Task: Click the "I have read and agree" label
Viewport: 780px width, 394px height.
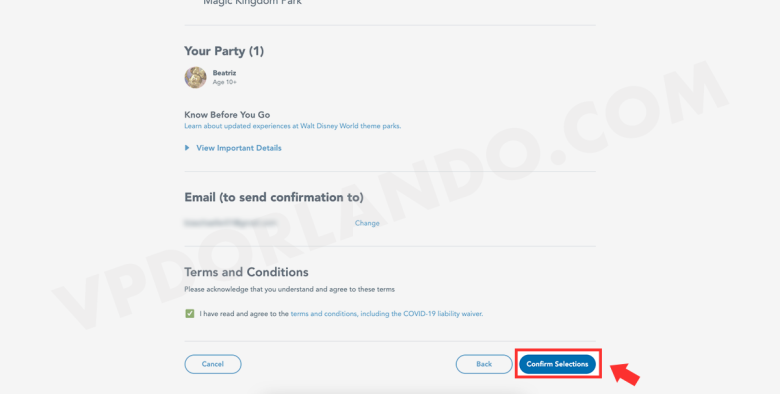Action: click(x=244, y=314)
